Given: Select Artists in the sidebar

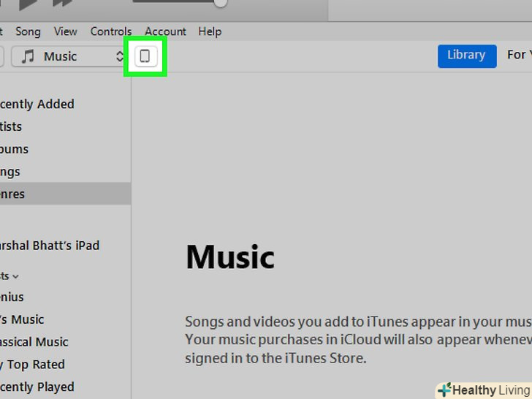Looking at the screenshot, I should pos(11,126).
